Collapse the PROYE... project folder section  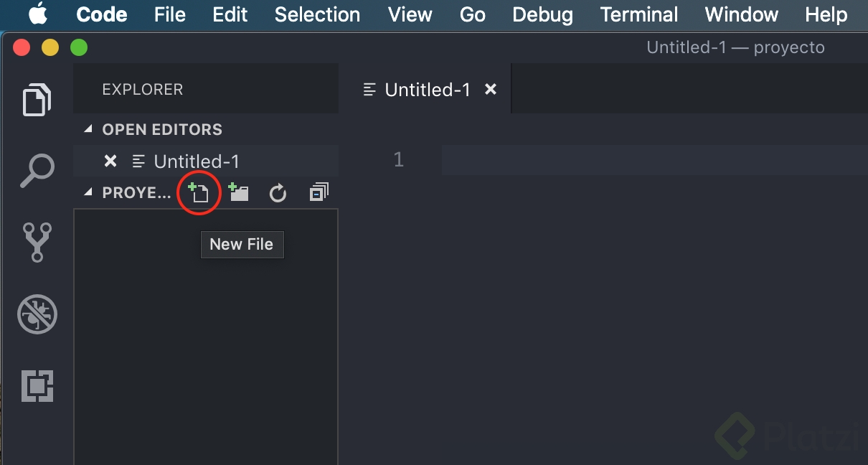tap(88, 192)
